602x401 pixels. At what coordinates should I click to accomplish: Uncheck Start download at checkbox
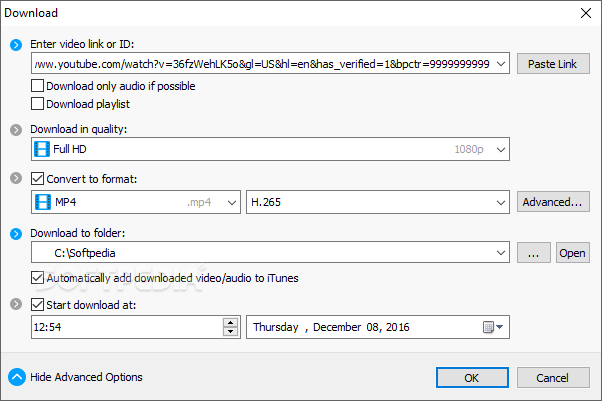37,305
